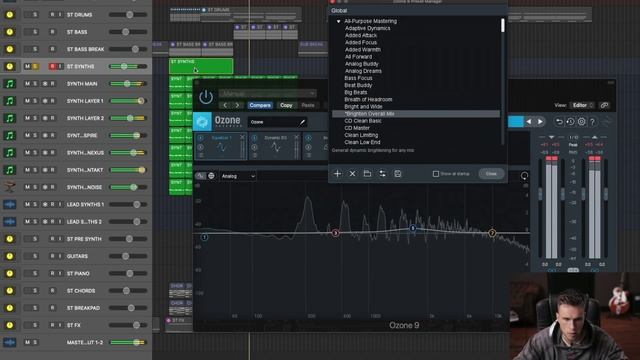Click the Copy button
Image resolution: width=640 pixels, height=360 pixels.
[286, 105]
